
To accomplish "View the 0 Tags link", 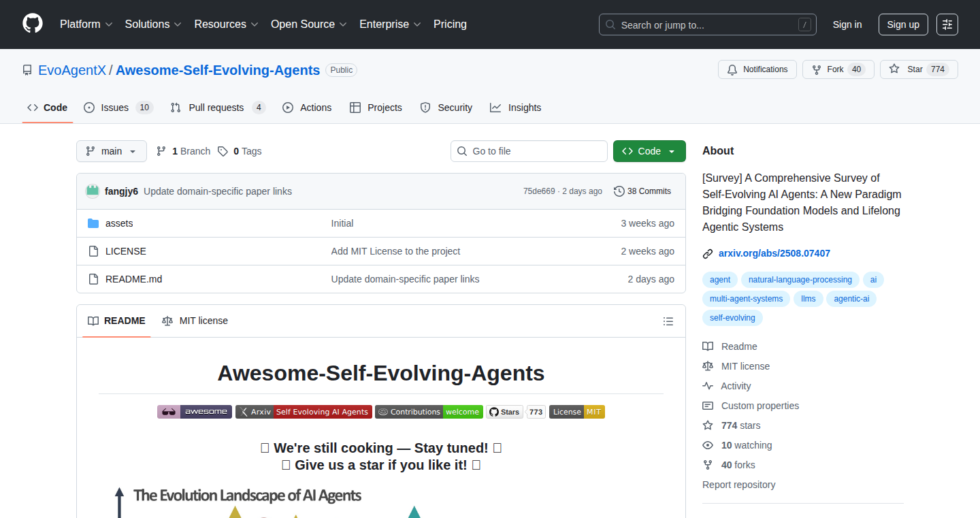I will tap(240, 151).
